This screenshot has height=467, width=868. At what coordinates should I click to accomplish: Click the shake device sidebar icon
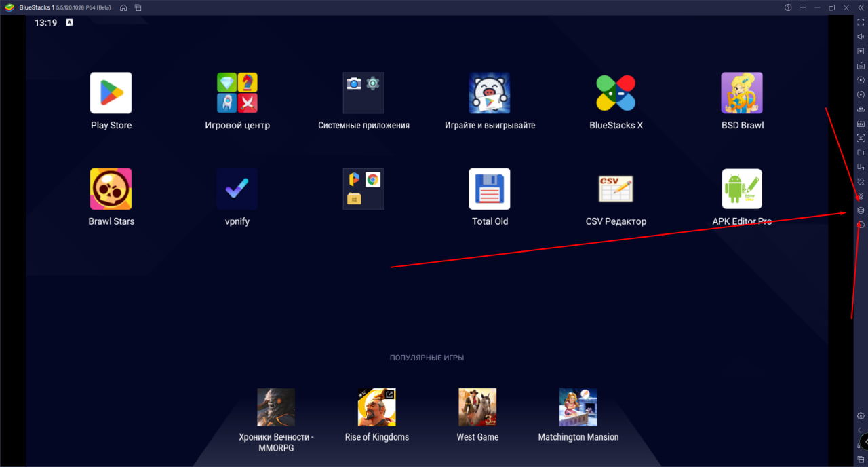pyautogui.click(x=861, y=181)
